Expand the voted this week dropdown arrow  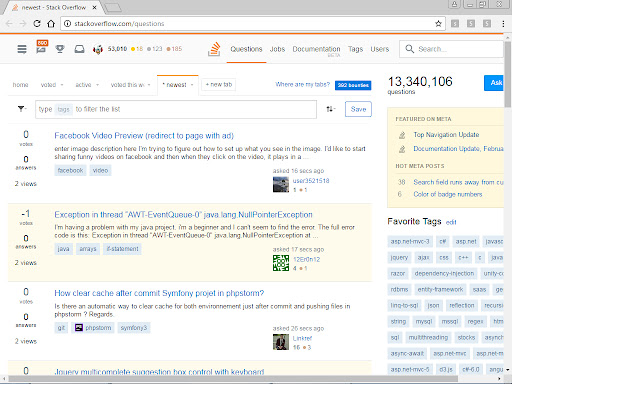[x=149, y=85]
